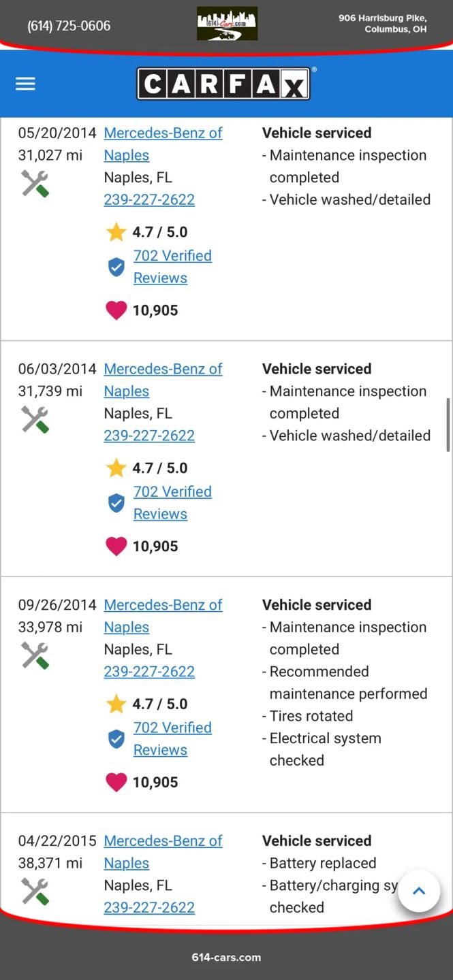Click the heart icon in the 05/20/2014 record
453x980 pixels.
[116, 310]
